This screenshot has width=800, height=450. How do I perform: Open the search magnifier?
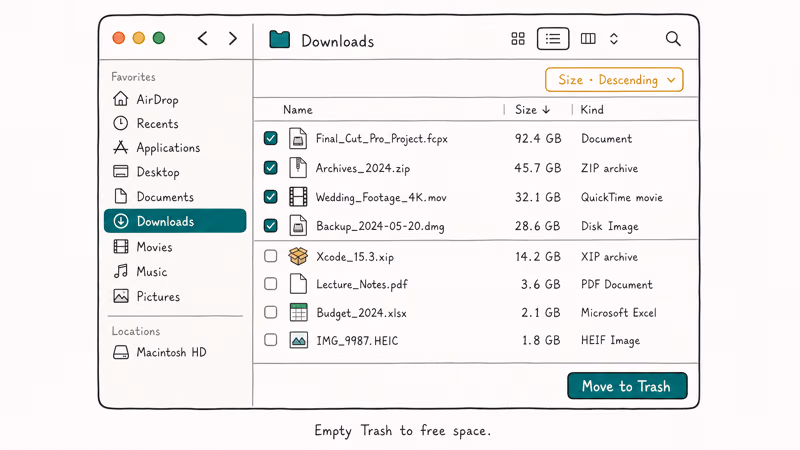(673, 39)
